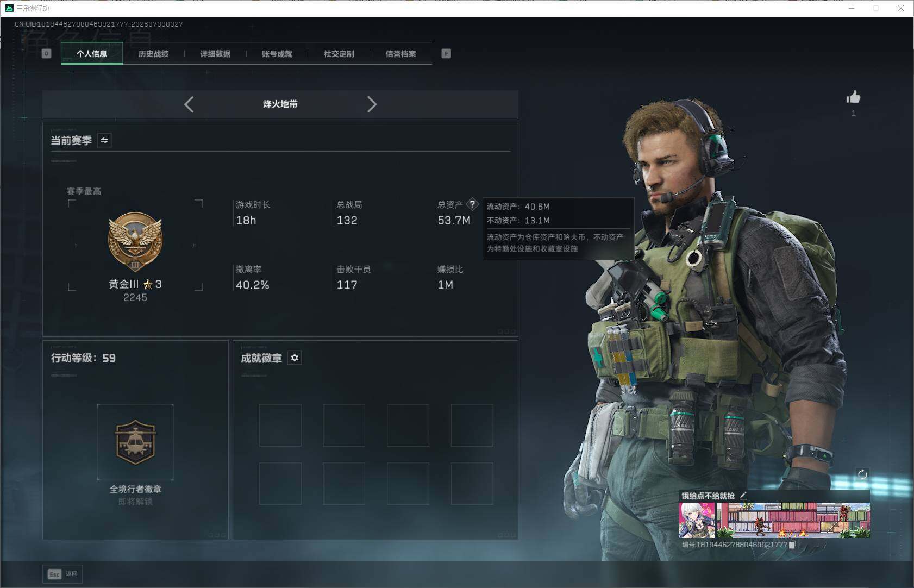Image resolution: width=914 pixels, height=588 pixels.
Task: Click the rank score 2245
Action: pyautogui.click(x=135, y=298)
